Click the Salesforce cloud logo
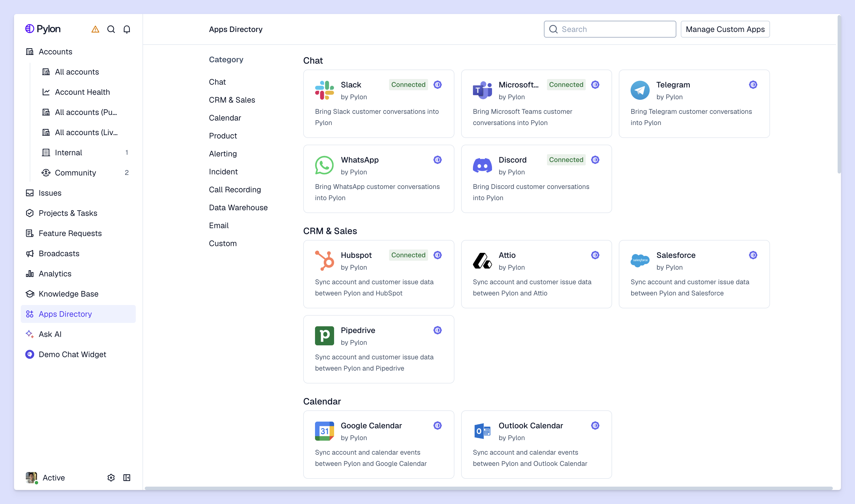Screen dimensions: 855x504 640,261
